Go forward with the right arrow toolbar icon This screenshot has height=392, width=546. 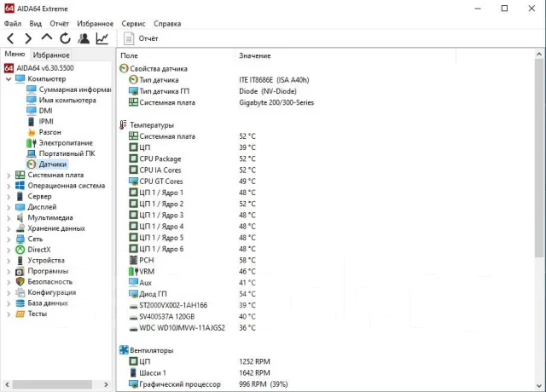tap(28, 38)
